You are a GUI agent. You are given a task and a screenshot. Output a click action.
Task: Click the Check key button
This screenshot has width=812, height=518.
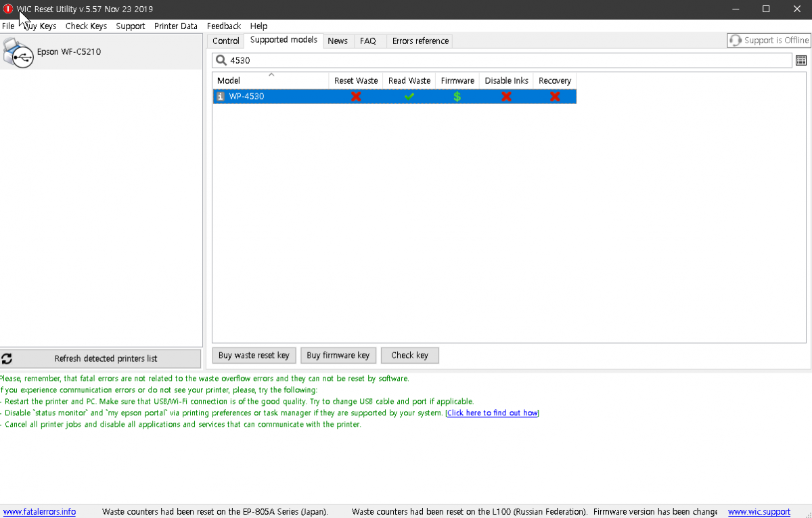[409, 356]
